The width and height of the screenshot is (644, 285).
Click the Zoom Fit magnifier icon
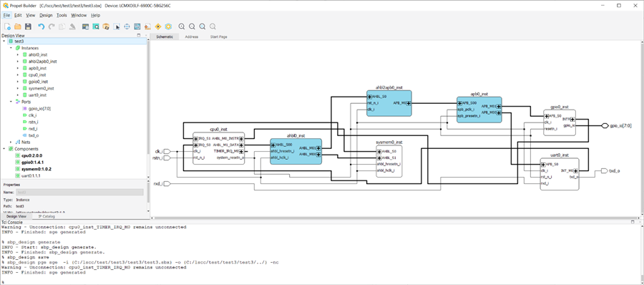click(202, 26)
